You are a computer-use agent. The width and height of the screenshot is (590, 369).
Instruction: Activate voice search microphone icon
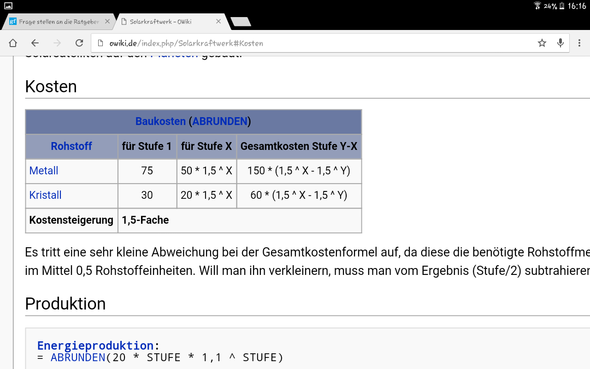coord(561,43)
